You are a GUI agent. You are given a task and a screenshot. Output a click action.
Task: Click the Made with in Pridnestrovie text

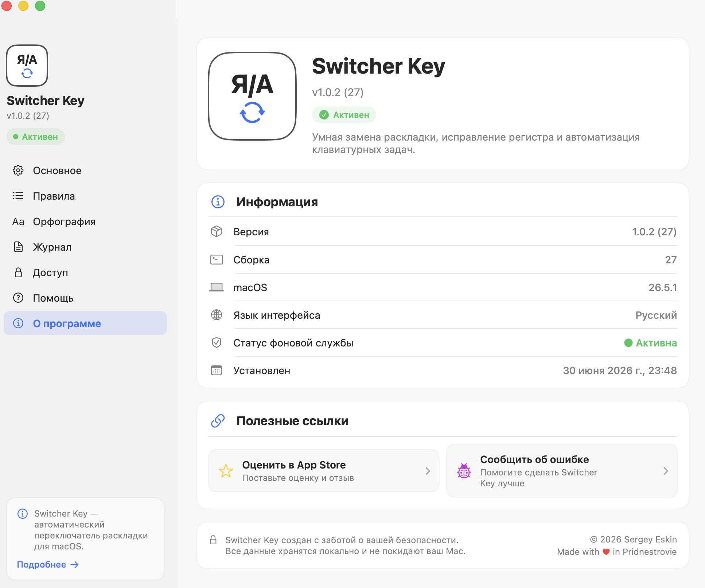click(x=617, y=552)
